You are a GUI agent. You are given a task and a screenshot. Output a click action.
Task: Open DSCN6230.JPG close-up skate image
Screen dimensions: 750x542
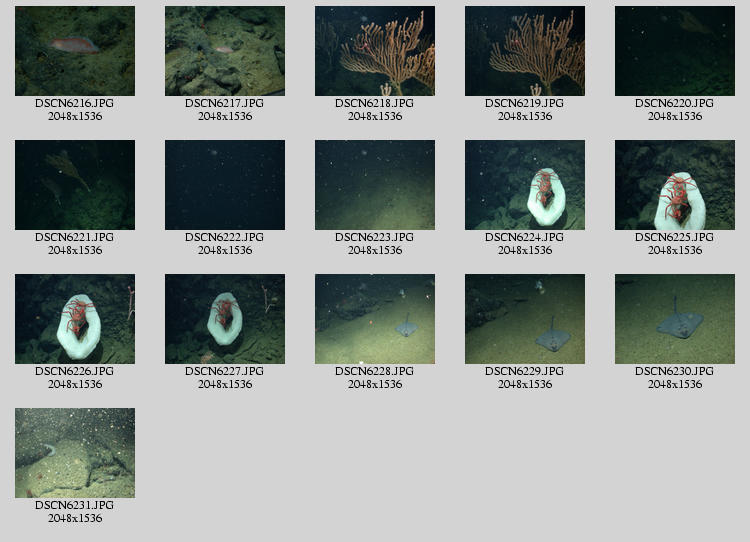click(675, 319)
